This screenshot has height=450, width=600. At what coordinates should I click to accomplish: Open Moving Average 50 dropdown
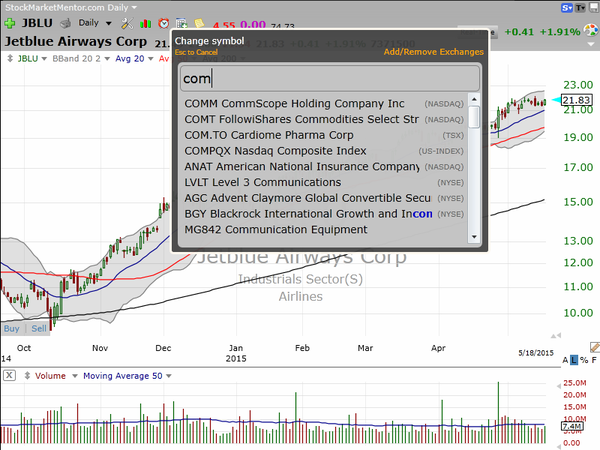click(x=169, y=376)
